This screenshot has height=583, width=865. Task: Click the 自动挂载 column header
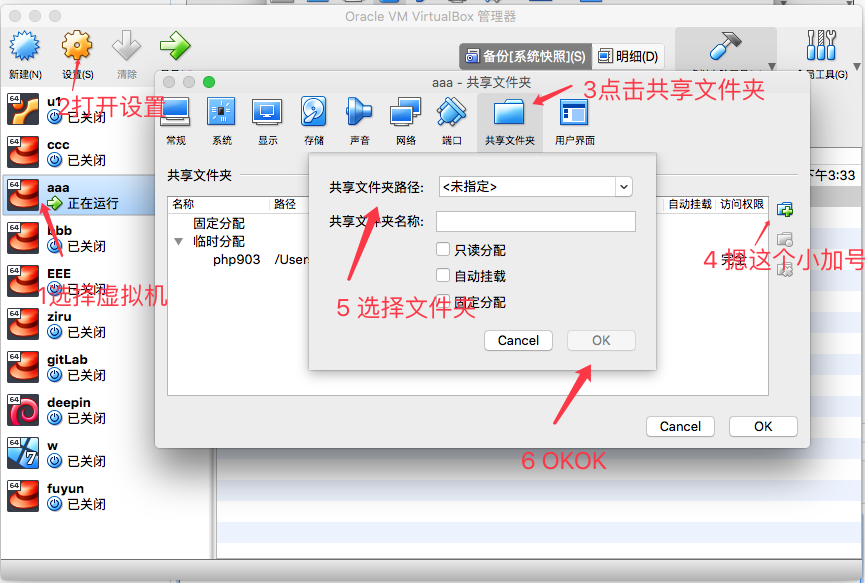point(690,204)
